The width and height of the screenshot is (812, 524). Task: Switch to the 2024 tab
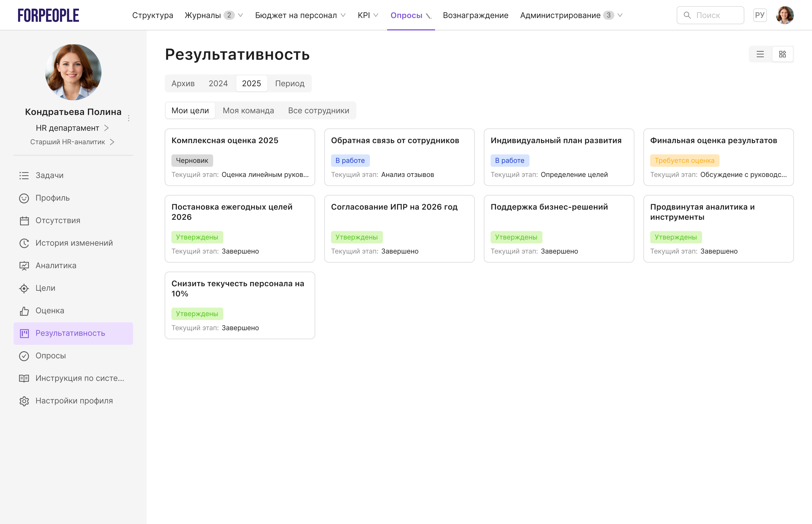(x=218, y=83)
